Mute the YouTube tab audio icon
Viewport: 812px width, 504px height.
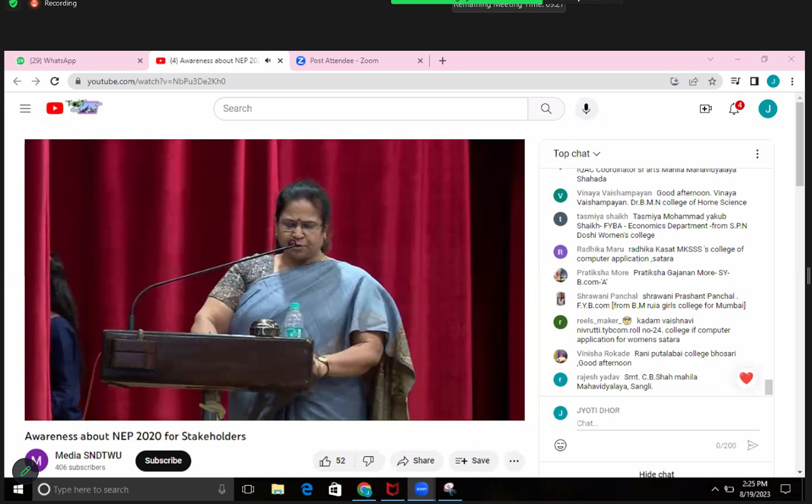point(267,61)
